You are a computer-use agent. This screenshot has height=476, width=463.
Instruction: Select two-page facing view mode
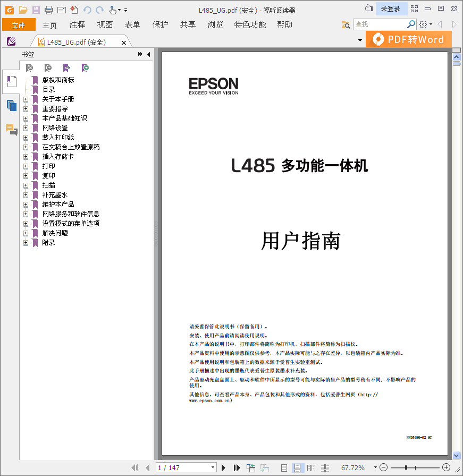coord(311,468)
